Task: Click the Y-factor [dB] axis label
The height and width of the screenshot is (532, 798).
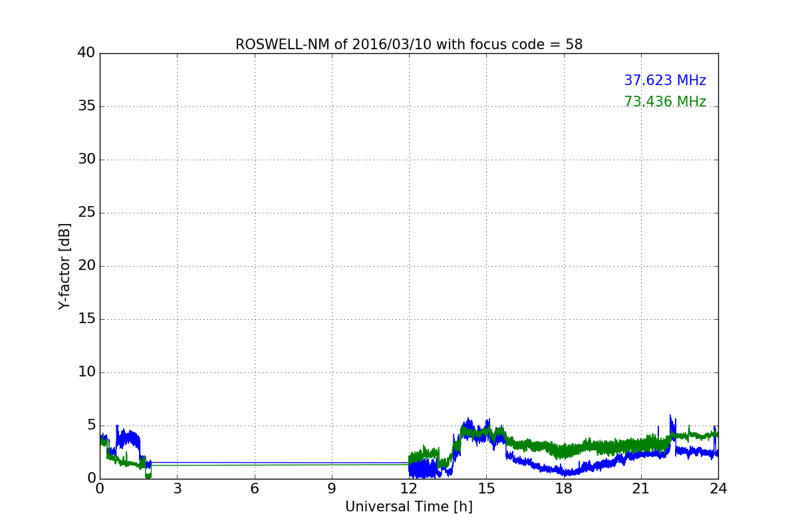Action: [65, 266]
